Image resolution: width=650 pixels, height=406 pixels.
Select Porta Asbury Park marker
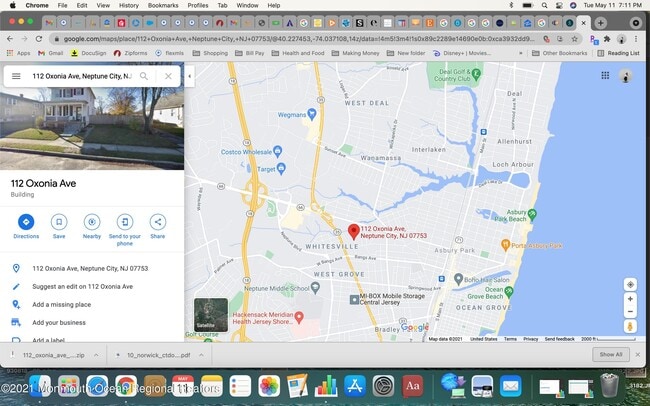click(x=505, y=245)
